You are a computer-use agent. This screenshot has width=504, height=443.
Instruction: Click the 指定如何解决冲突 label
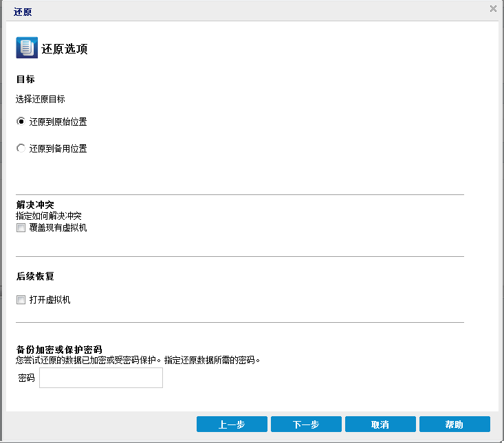pyautogui.click(x=49, y=216)
